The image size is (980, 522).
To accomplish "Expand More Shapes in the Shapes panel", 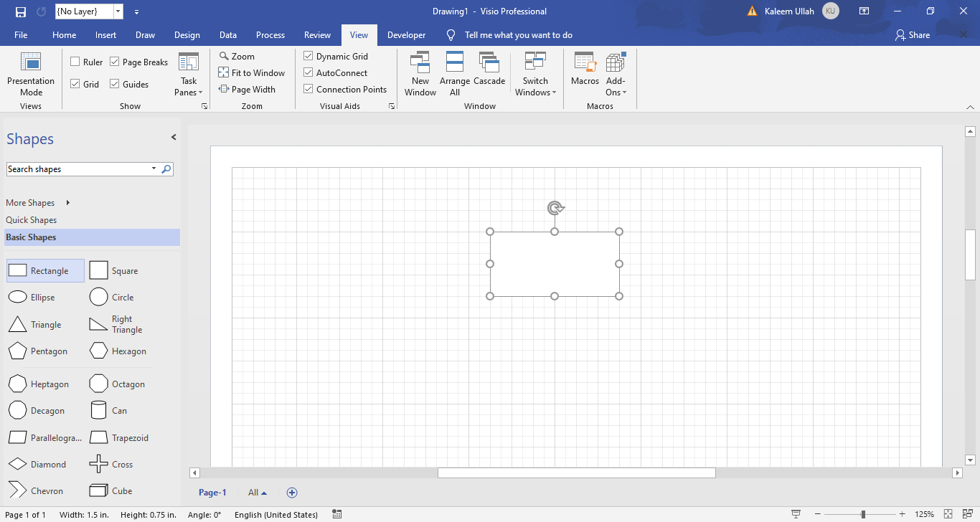I will [x=29, y=202].
